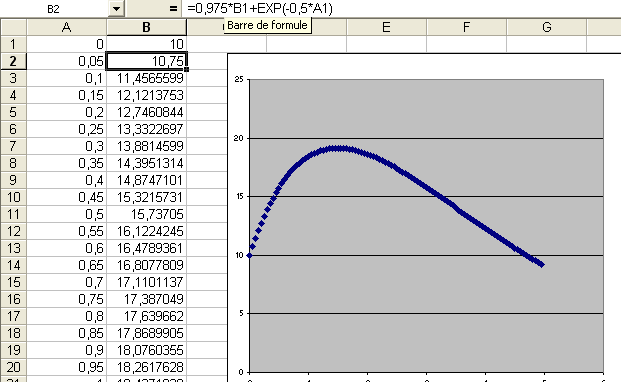Select cell with value 16,4789361
The height and width of the screenshot is (382, 621).
coord(147,248)
